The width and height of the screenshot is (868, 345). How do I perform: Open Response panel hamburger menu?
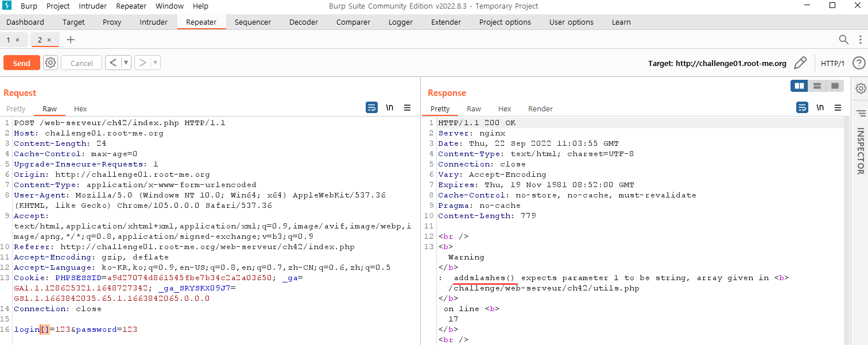pos(838,107)
